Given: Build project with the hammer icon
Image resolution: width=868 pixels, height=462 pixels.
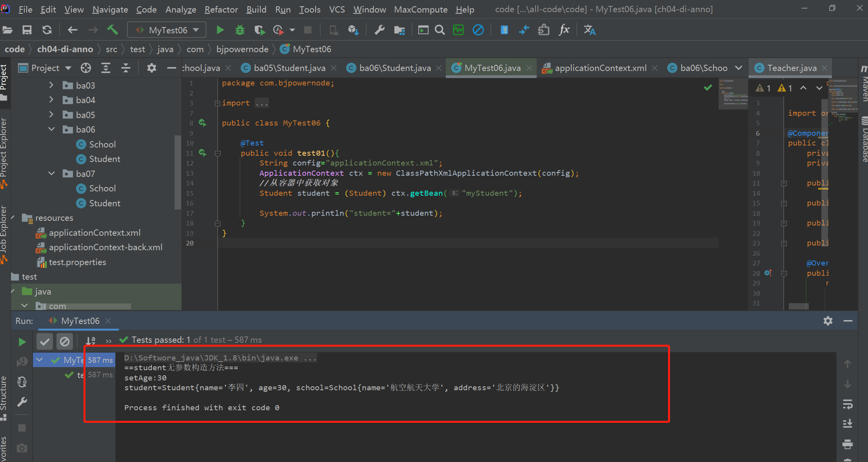Looking at the screenshot, I should click(113, 30).
